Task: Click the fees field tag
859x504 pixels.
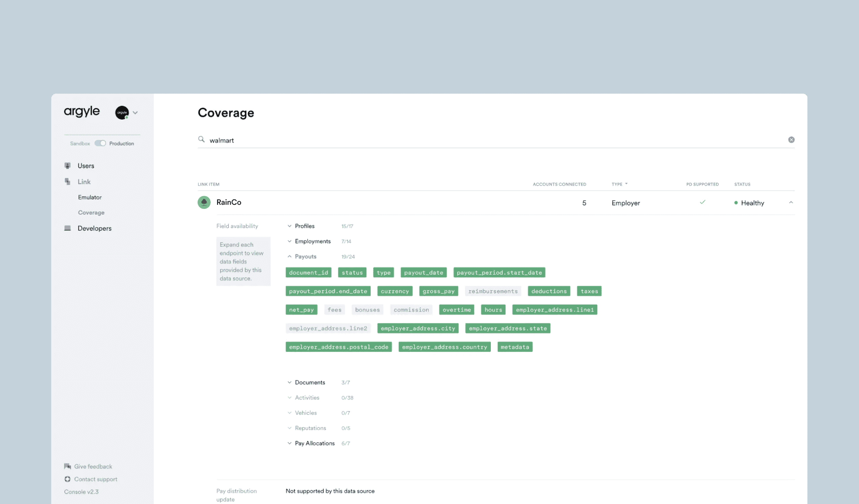Action: tap(335, 310)
